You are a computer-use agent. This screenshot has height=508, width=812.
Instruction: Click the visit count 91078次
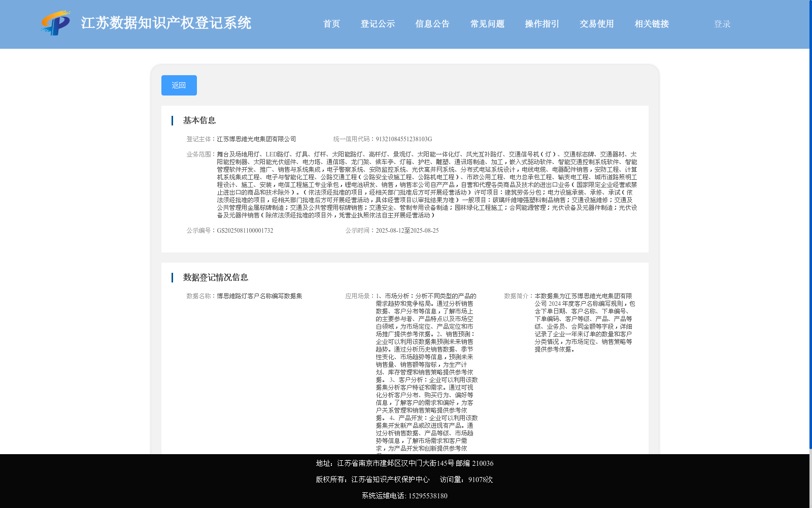[x=481, y=480]
